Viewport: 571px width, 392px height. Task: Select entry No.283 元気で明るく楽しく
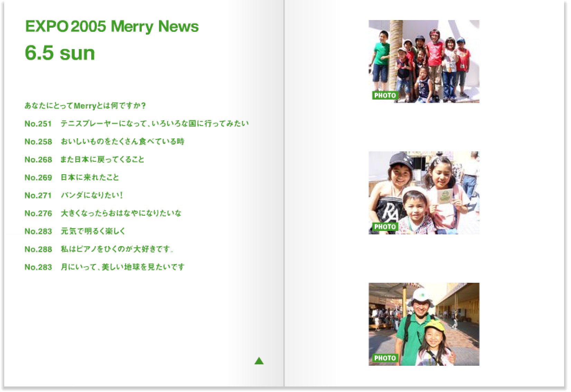coord(75,232)
